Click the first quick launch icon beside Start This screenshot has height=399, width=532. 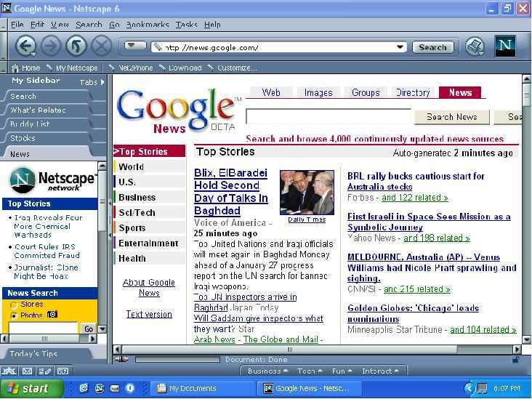(x=84, y=388)
